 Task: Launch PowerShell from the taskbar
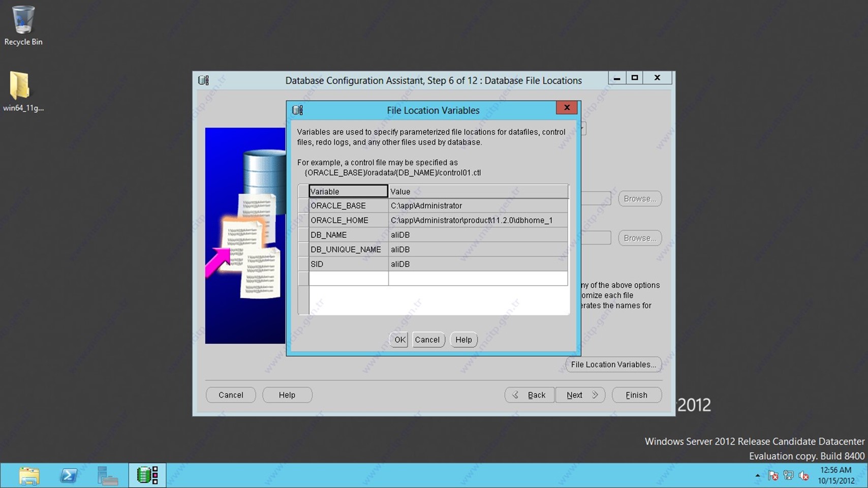coord(68,476)
